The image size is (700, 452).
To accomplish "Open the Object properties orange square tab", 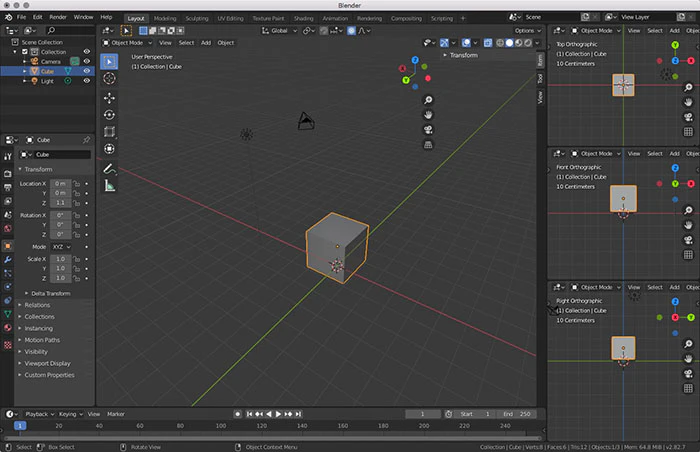I will tap(8, 246).
